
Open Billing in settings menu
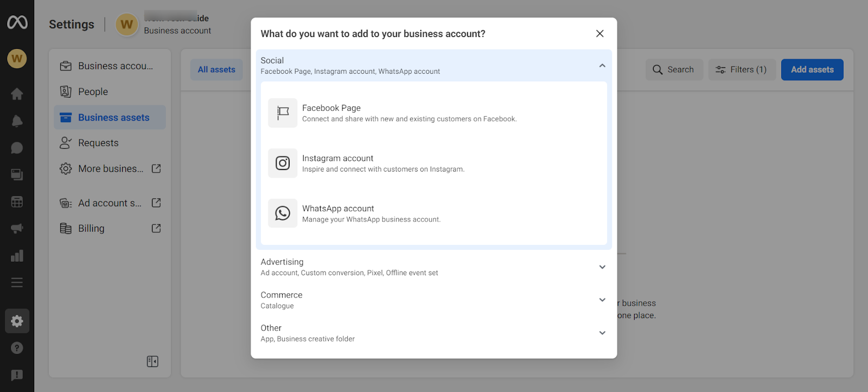point(110,229)
